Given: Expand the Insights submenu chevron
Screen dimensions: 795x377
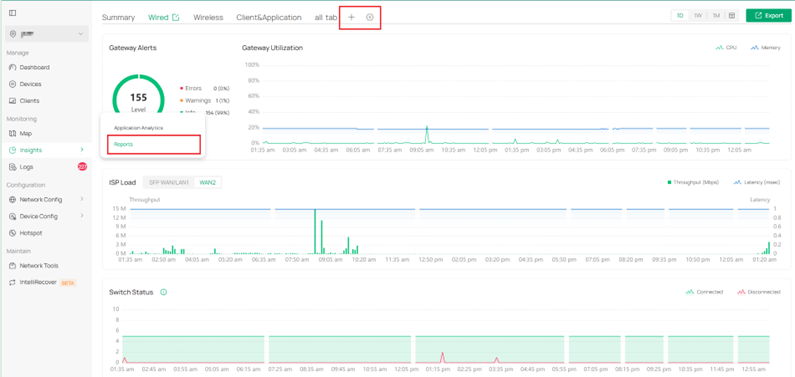Looking at the screenshot, I should pyautogui.click(x=82, y=150).
